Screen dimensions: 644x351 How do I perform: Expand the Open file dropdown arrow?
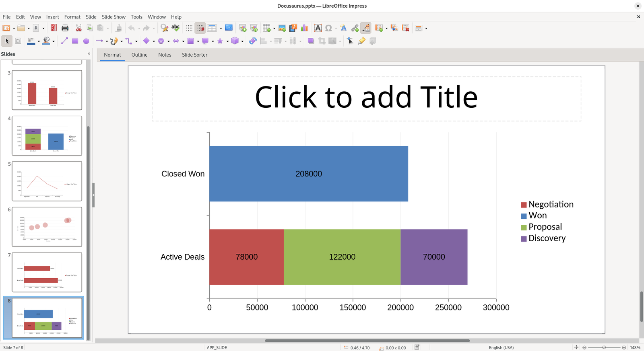29,28
